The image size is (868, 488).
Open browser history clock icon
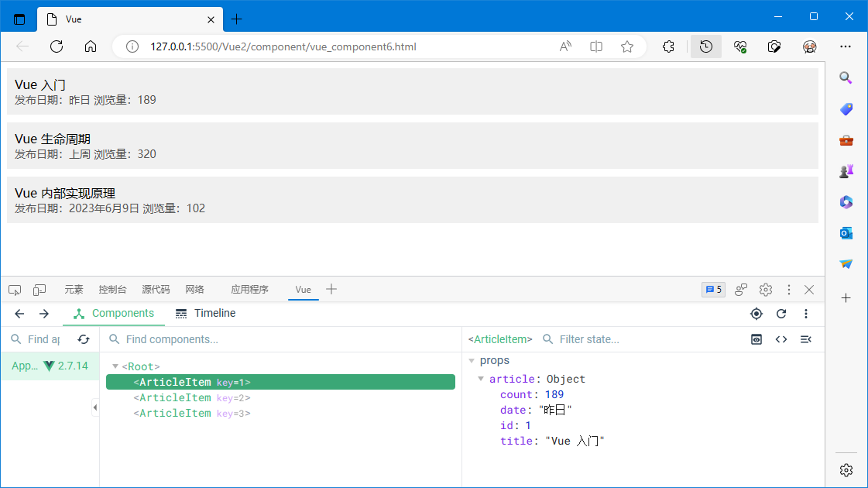point(706,46)
